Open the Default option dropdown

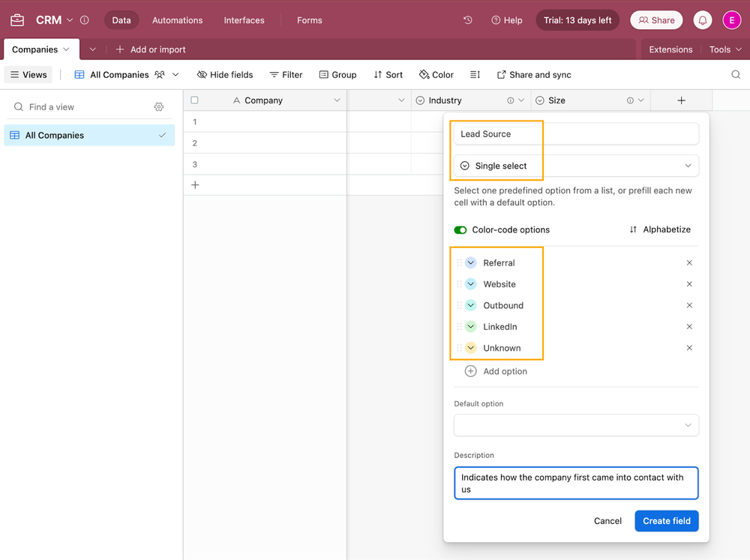point(575,424)
